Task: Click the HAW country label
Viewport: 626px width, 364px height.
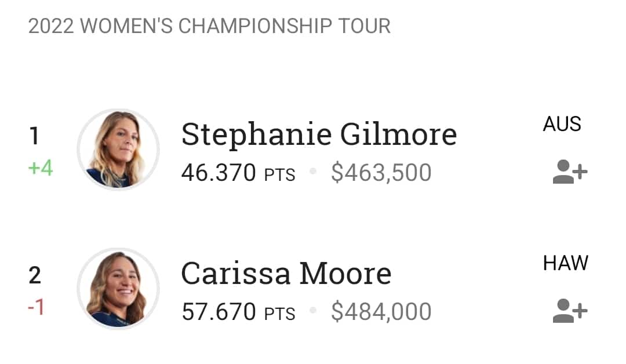Action: 565,263
